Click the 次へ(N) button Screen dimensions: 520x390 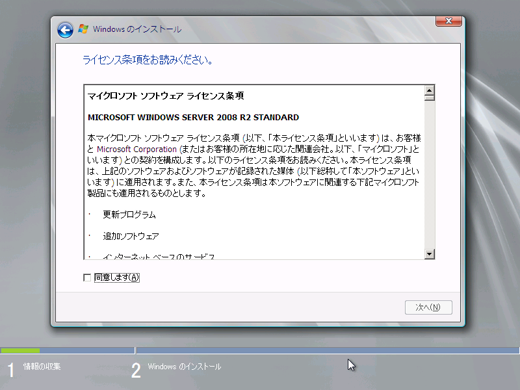point(428,307)
